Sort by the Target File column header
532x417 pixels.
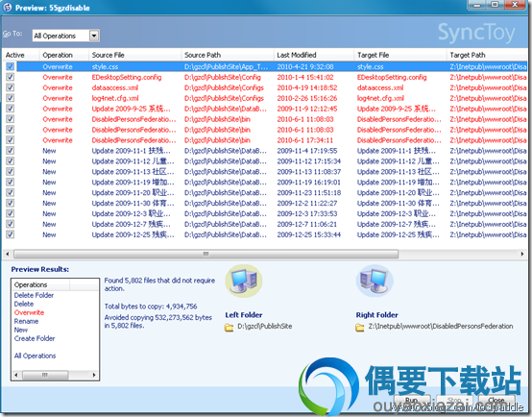tap(400, 55)
